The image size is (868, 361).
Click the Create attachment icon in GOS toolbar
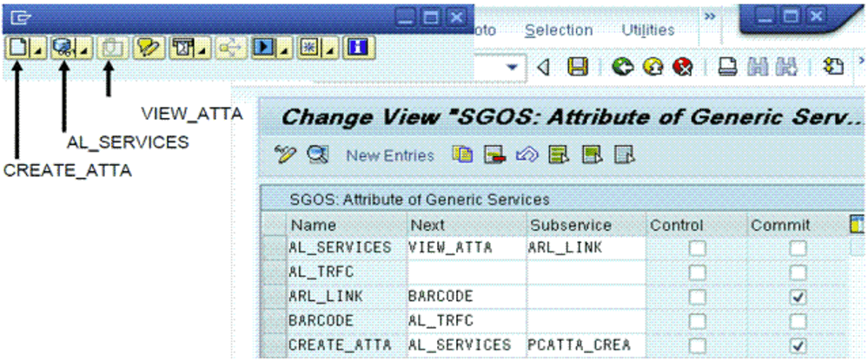(17, 48)
